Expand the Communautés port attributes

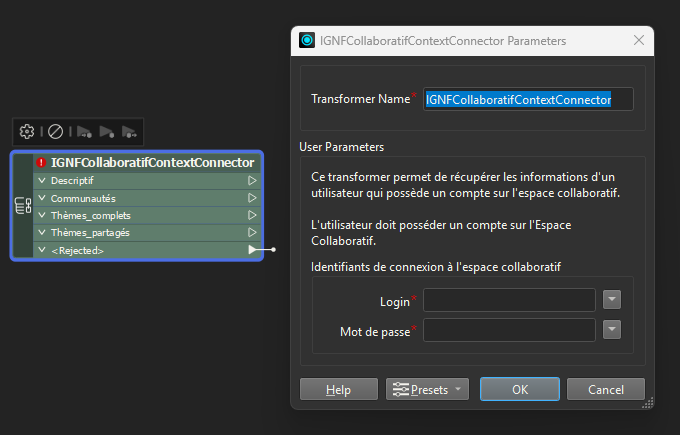tap(42, 198)
